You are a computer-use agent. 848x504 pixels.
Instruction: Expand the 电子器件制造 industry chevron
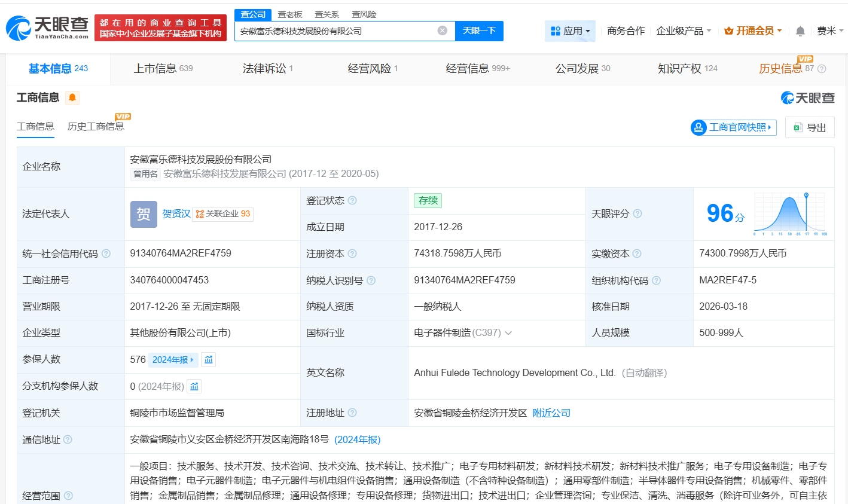tap(508, 333)
